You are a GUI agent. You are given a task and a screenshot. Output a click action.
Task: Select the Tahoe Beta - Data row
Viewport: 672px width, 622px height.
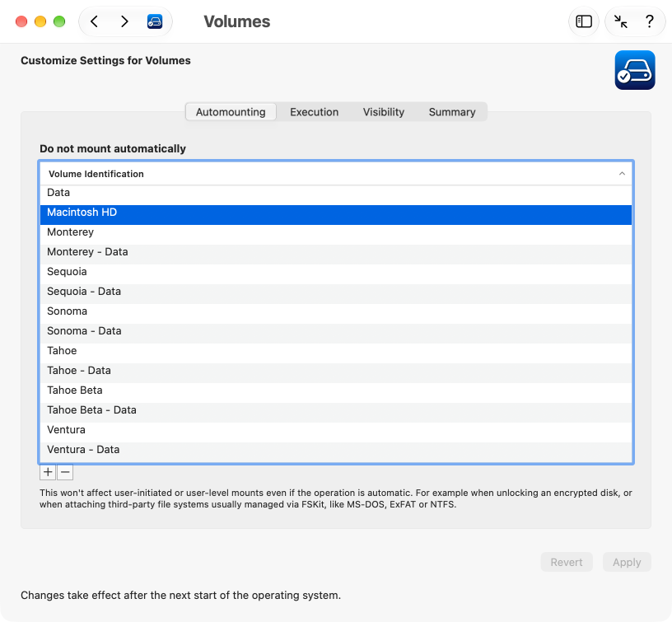[336, 412]
